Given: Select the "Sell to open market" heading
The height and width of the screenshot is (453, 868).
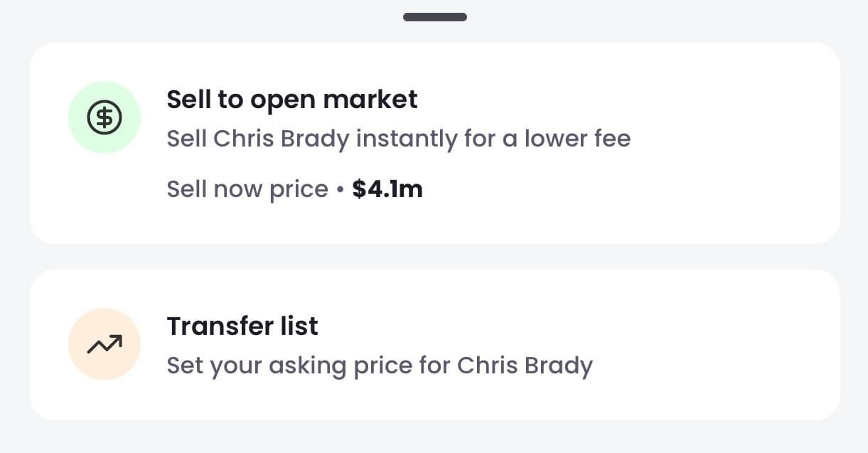Looking at the screenshot, I should pos(291,100).
